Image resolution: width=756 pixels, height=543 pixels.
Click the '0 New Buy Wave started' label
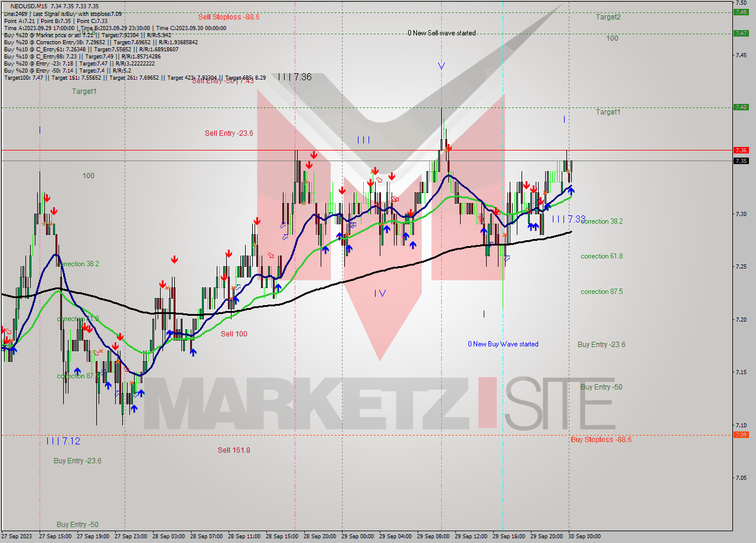tap(503, 344)
